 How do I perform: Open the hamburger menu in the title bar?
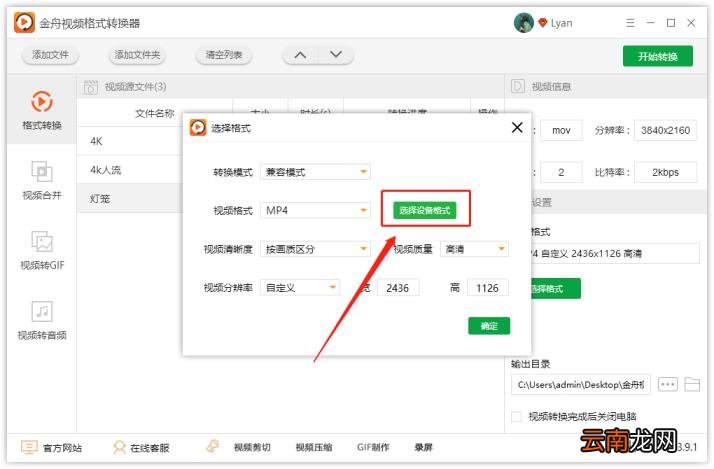click(x=630, y=23)
